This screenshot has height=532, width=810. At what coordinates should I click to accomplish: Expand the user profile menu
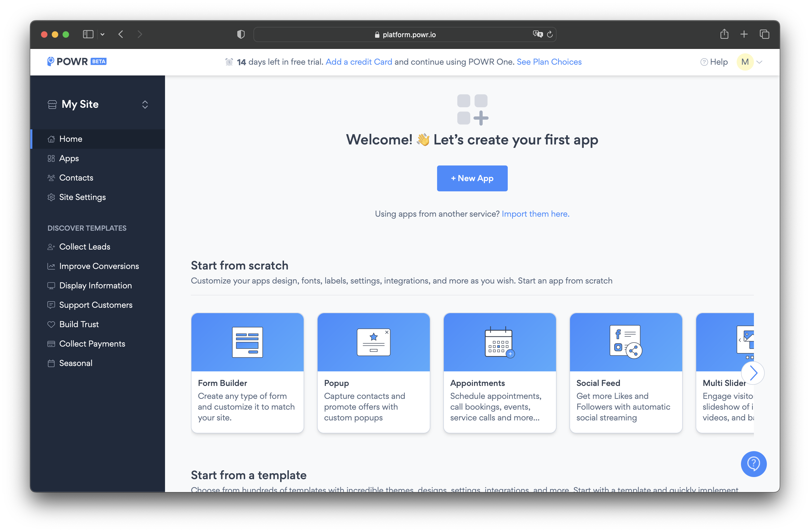tap(751, 62)
